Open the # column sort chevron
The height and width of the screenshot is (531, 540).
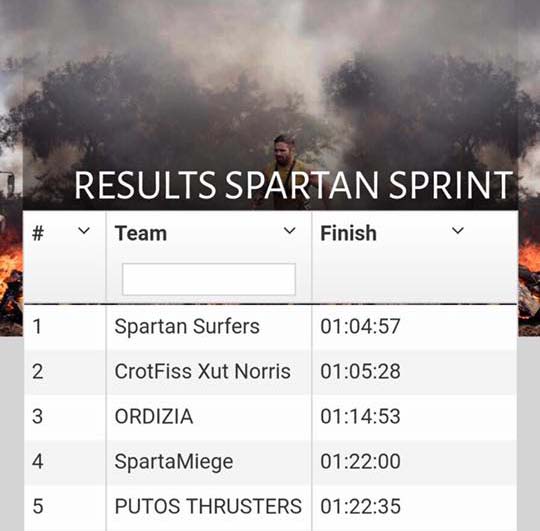(84, 230)
